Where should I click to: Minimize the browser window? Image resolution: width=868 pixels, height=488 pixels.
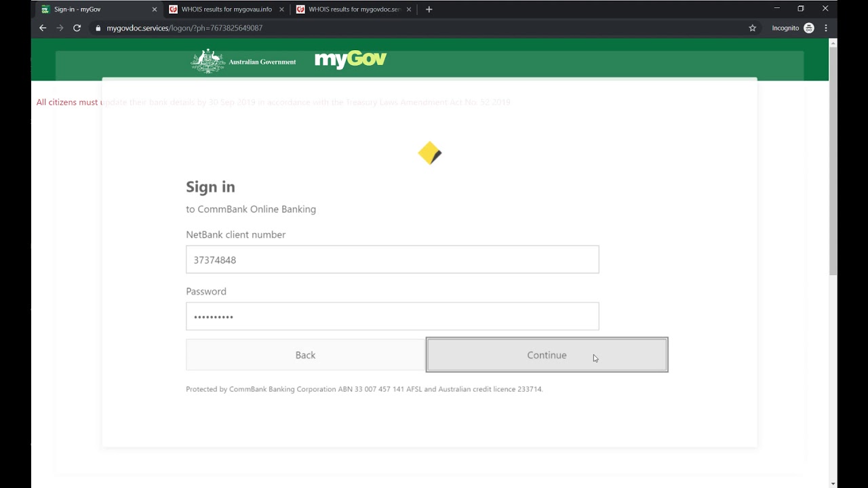point(776,9)
